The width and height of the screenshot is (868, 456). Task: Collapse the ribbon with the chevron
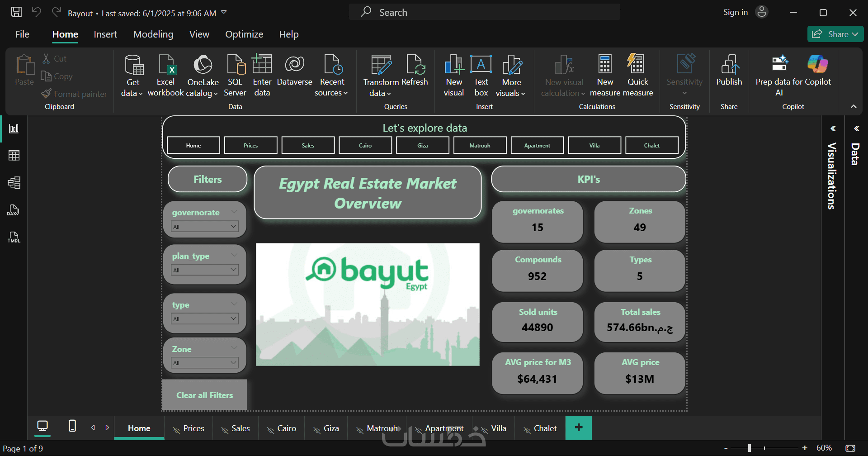[x=854, y=107]
